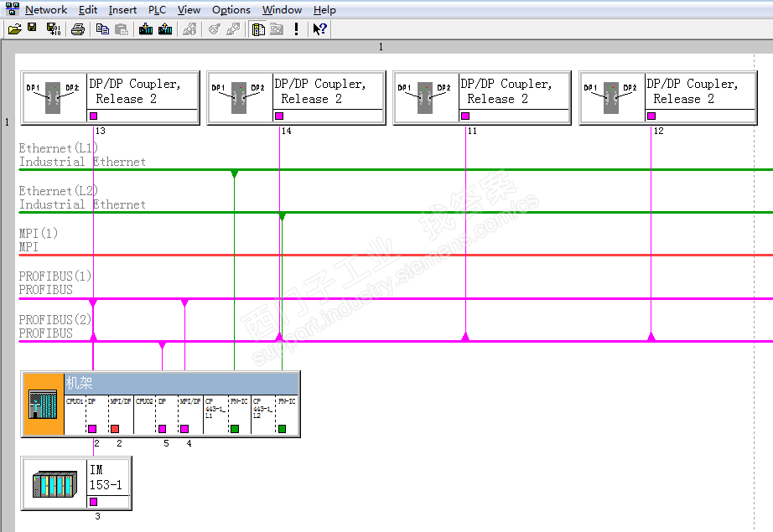Select the PN-IO interface of CP 443-1 L1
Viewport: 773px width, 532px height.
point(240,414)
